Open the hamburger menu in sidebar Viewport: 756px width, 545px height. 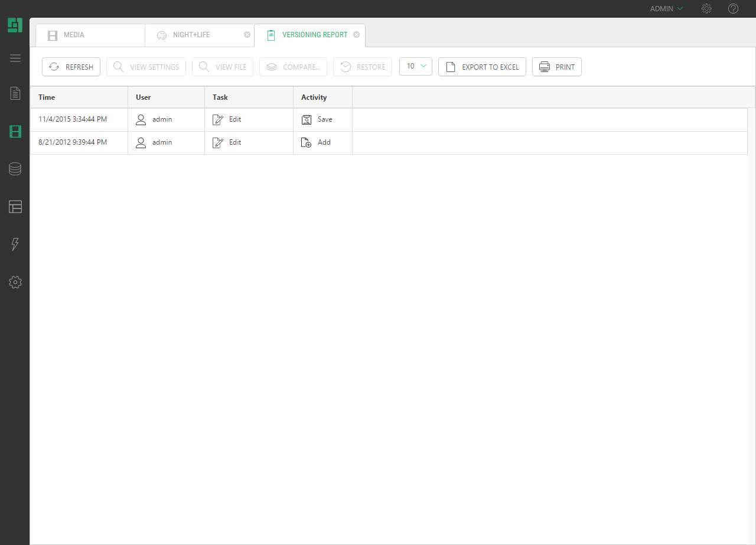(15, 58)
